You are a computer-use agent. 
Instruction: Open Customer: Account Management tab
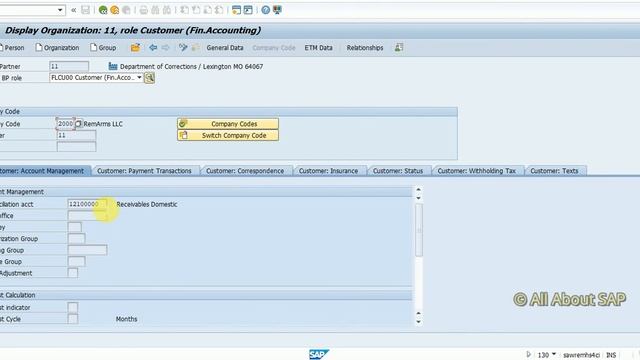(x=43, y=171)
